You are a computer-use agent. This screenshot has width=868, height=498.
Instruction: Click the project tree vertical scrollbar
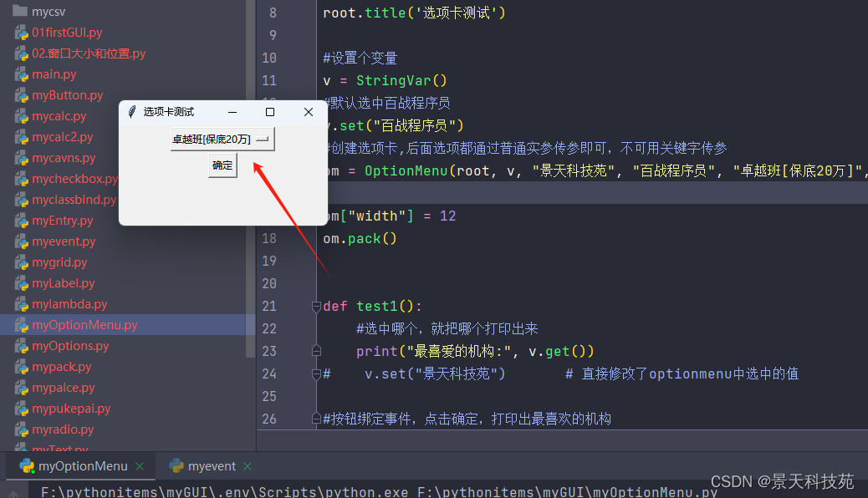250,179
